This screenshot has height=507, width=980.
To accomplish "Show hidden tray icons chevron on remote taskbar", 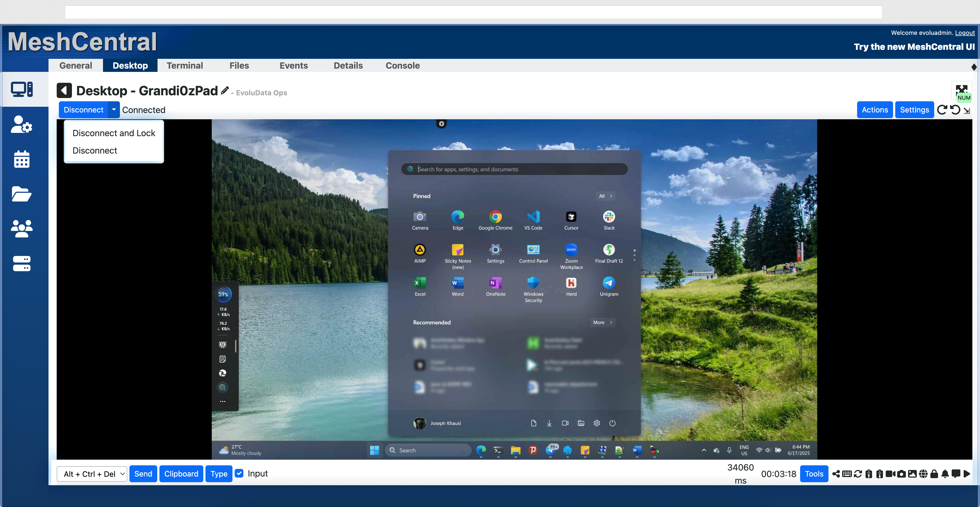I will click(704, 450).
